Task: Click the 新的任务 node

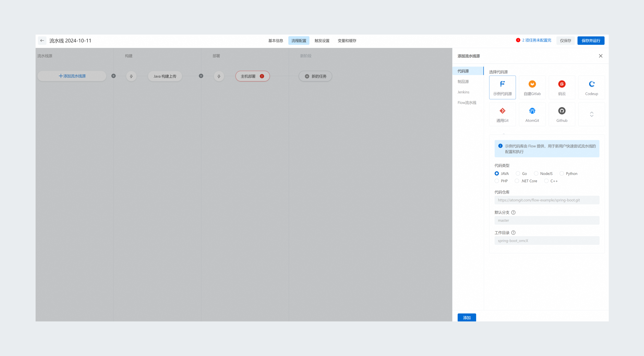Action: click(315, 76)
